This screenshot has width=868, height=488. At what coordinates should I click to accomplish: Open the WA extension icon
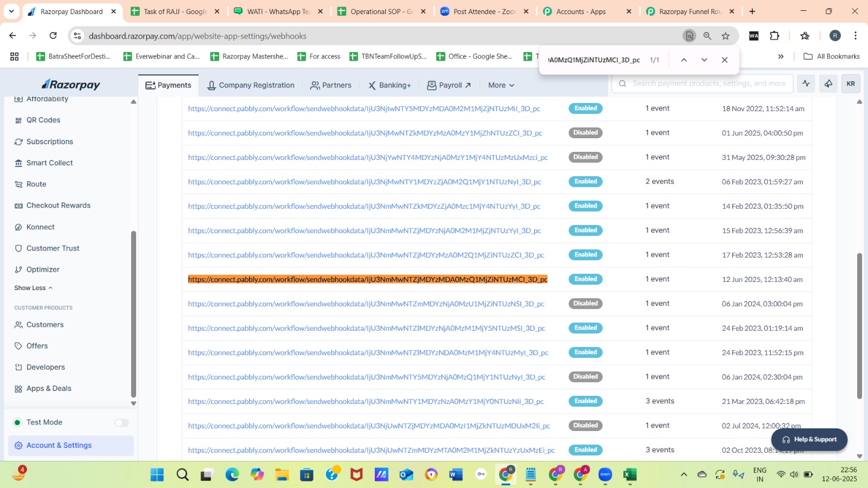[754, 36]
